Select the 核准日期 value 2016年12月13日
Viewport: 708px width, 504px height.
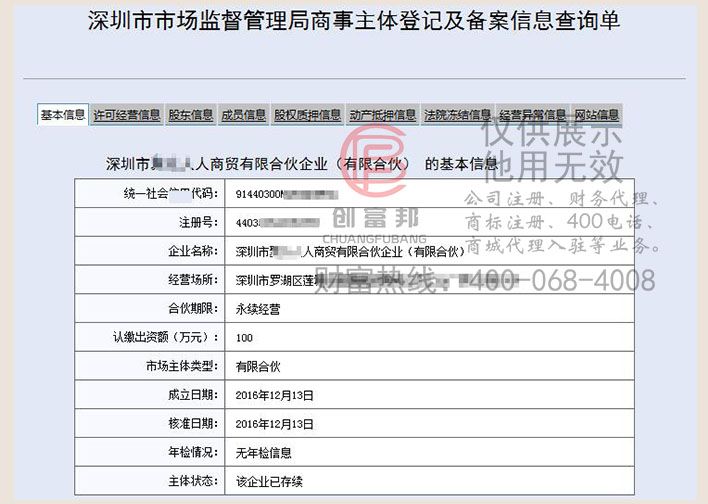click(x=275, y=424)
